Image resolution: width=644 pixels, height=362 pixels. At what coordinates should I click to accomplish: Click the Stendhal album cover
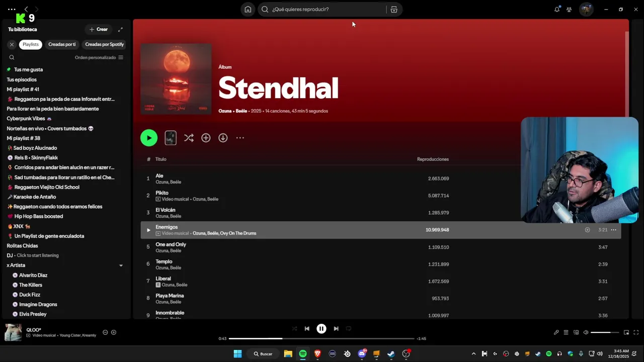176,79
